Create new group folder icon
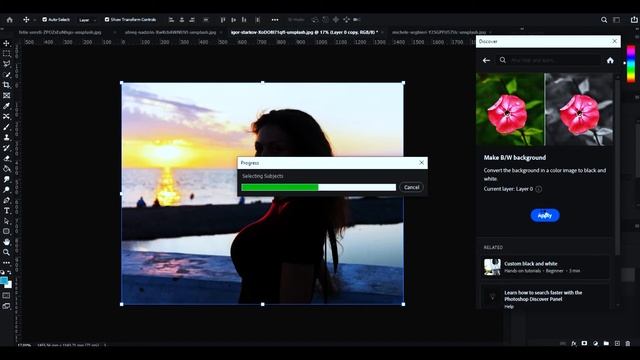Screen dimensions: 640x360 click(607, 344)
